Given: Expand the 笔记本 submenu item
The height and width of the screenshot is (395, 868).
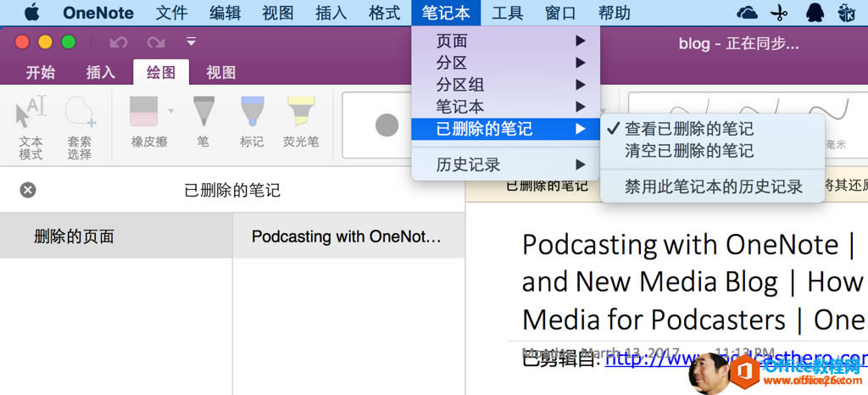Looking at the screenshot, I should 506,106.
